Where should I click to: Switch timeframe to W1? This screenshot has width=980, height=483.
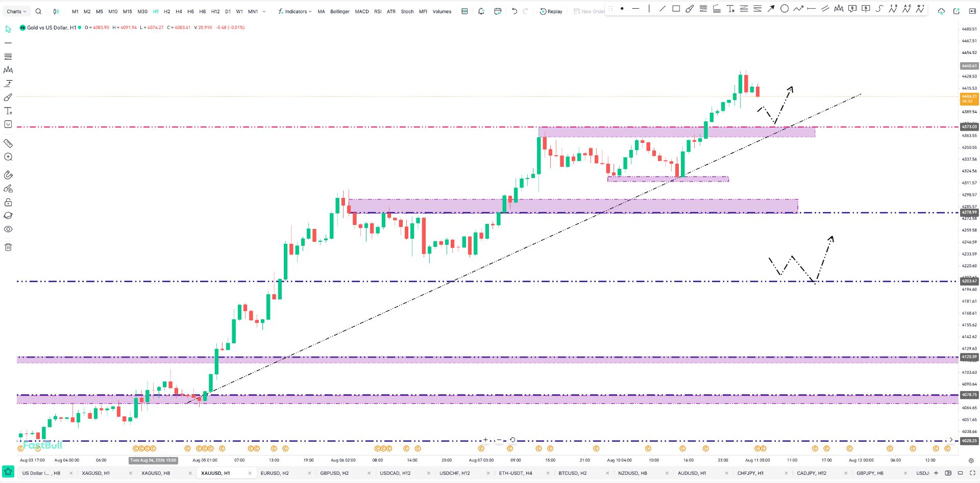(239, 11)
